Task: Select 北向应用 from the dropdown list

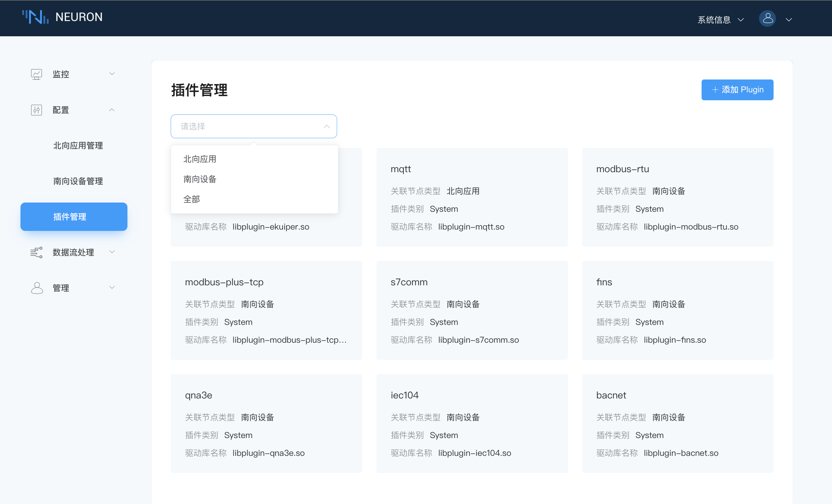Action: pyautogui.click(x=254, y=159)
